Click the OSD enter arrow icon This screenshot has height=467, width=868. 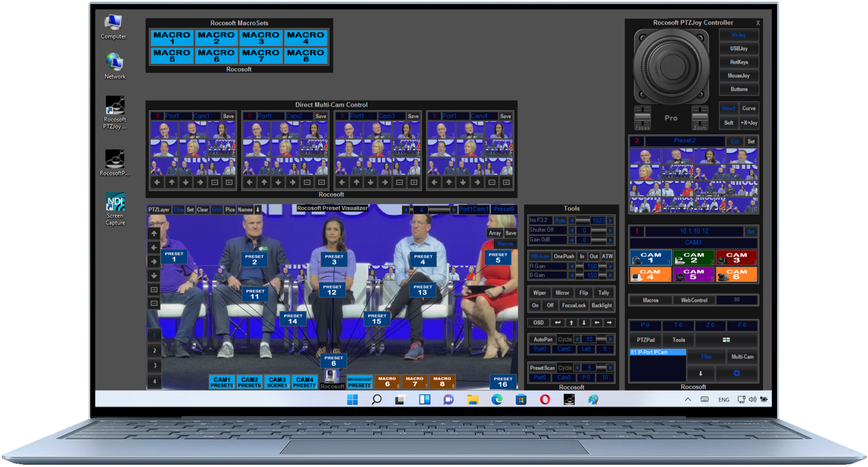click(x=558, y=323)
